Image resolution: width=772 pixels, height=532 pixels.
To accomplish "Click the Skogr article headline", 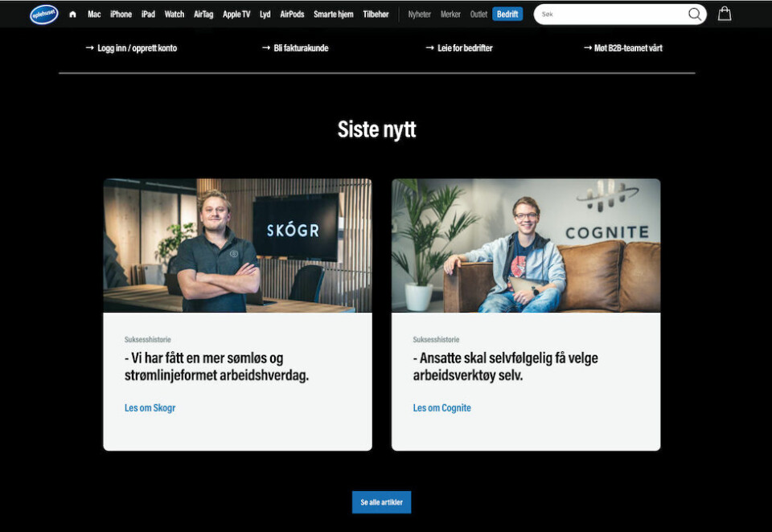I will [x=216, y=366].
